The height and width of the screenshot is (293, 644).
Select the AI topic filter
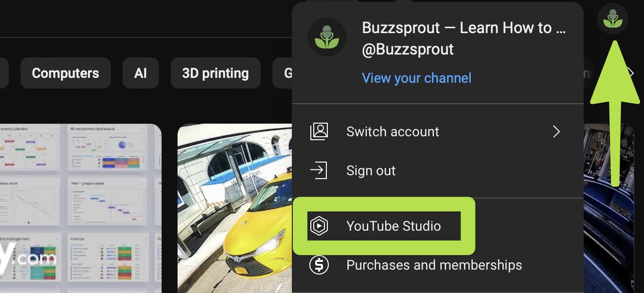pyautogui.click(x=141, y=73)
